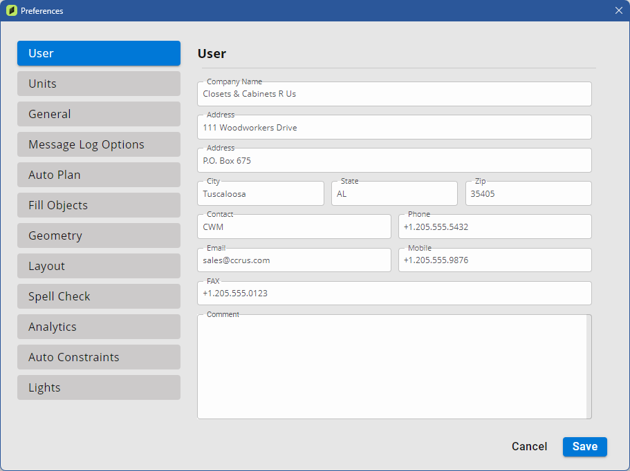The width and height of the screenshot is (630, 471).
Task: Click the 111 Woodworkers Drive address field
Action: (394, 127)
